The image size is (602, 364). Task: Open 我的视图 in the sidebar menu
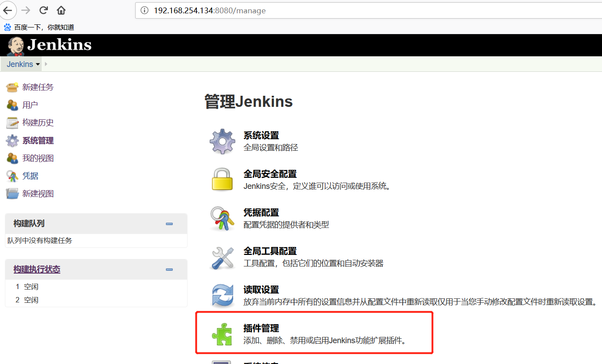pos(38,158)
